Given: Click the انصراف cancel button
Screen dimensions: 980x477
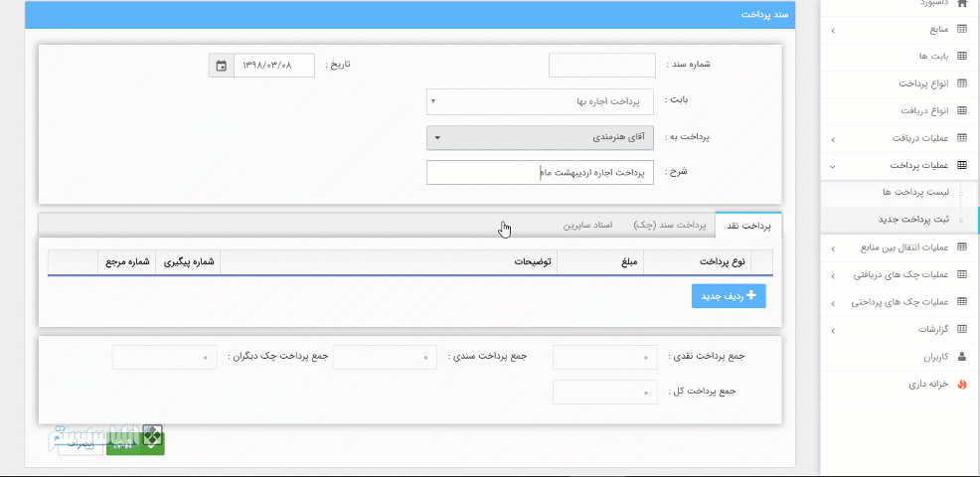Looking at the screenshot, I should [81, 443].
